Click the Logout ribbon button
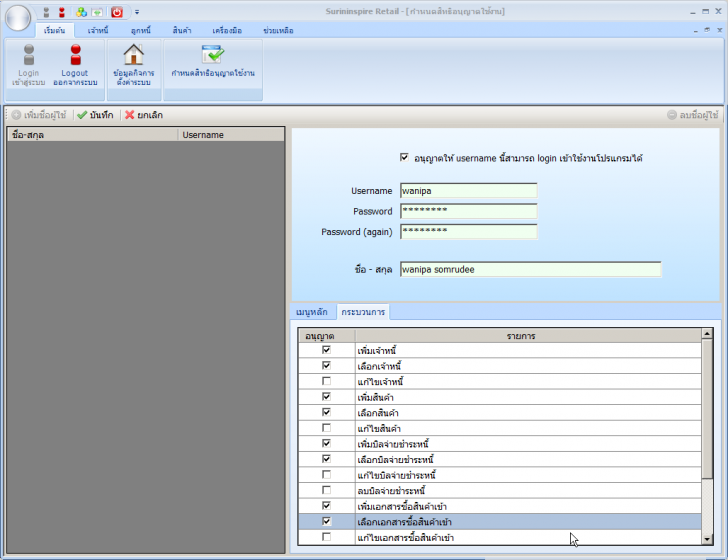728x560 pixels. pos(75,65)
